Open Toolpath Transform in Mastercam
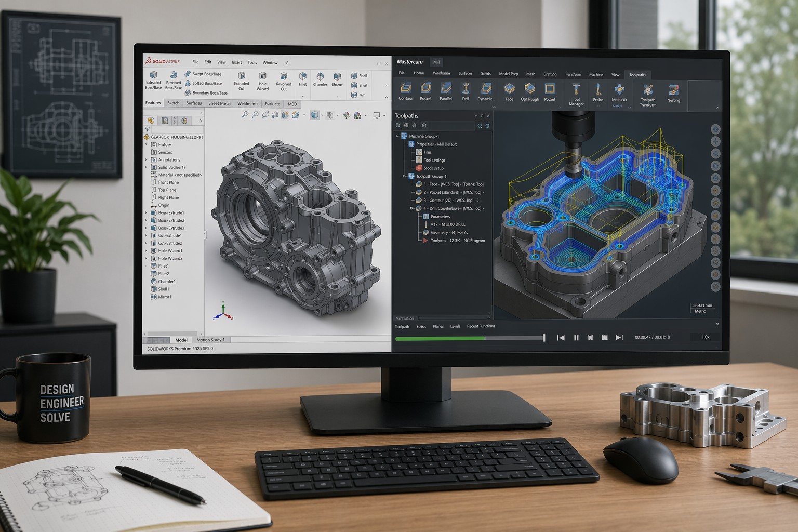The width and height of the screenshot is (798, 532). click(648, 95)
